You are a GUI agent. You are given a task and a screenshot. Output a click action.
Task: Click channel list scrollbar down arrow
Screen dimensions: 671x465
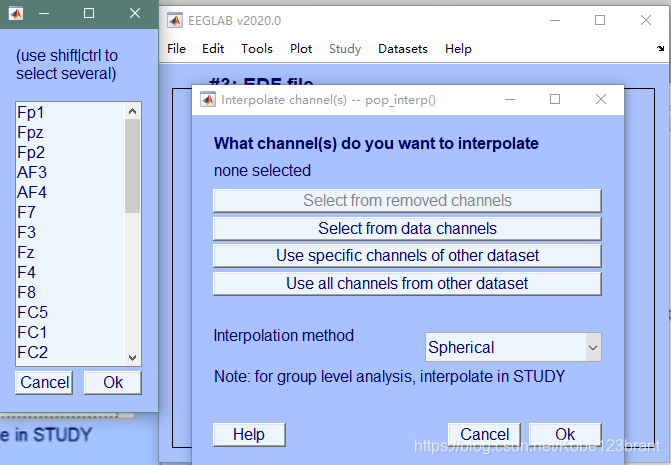pyautogui.click(x=133, y=358)
